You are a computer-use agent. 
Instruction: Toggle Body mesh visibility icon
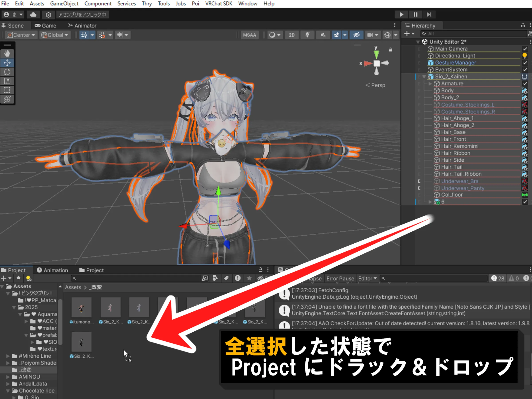coord(524,90)
